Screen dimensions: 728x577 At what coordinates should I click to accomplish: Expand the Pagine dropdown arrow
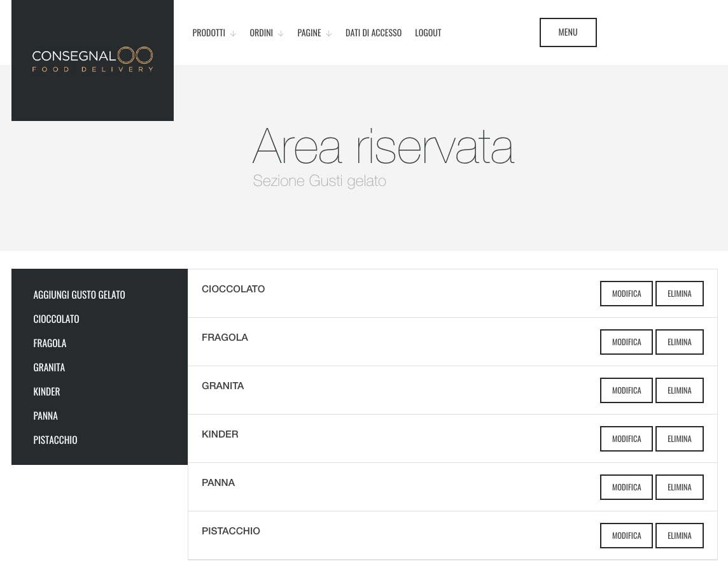point(329,34)
